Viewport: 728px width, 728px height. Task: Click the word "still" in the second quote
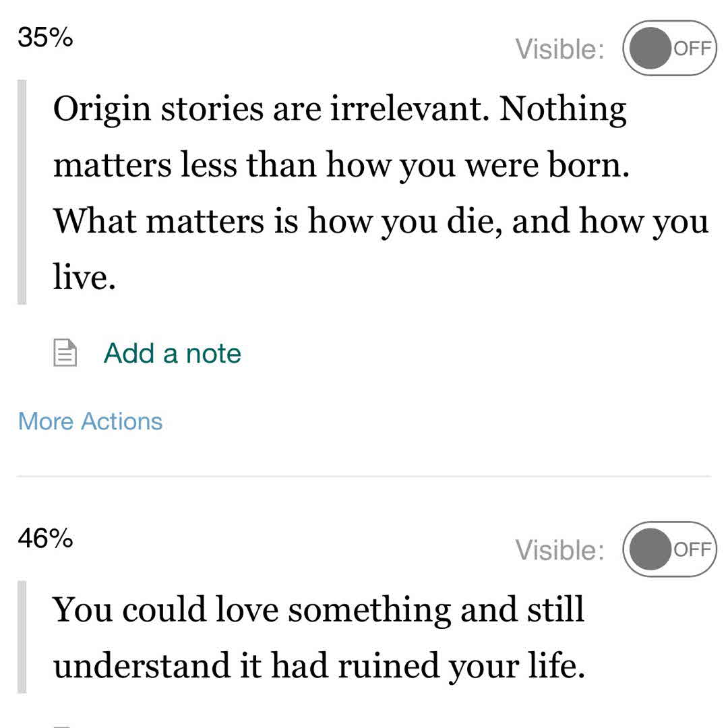point(555,610)
